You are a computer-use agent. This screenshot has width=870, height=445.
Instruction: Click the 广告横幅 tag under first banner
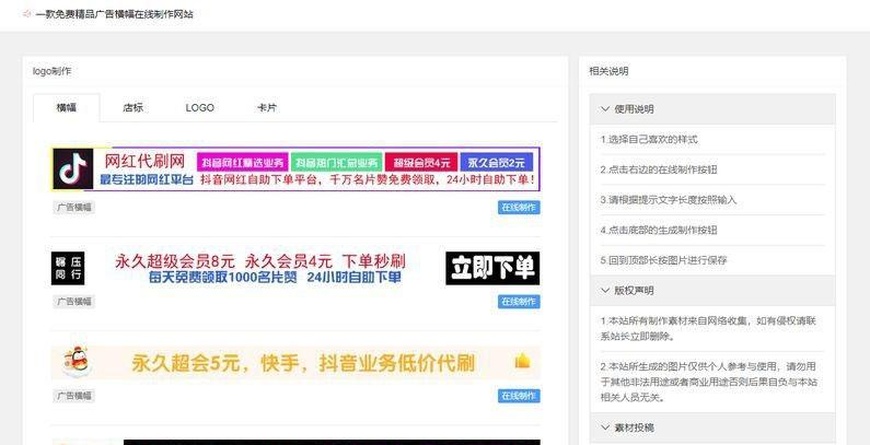click(74, 208)
